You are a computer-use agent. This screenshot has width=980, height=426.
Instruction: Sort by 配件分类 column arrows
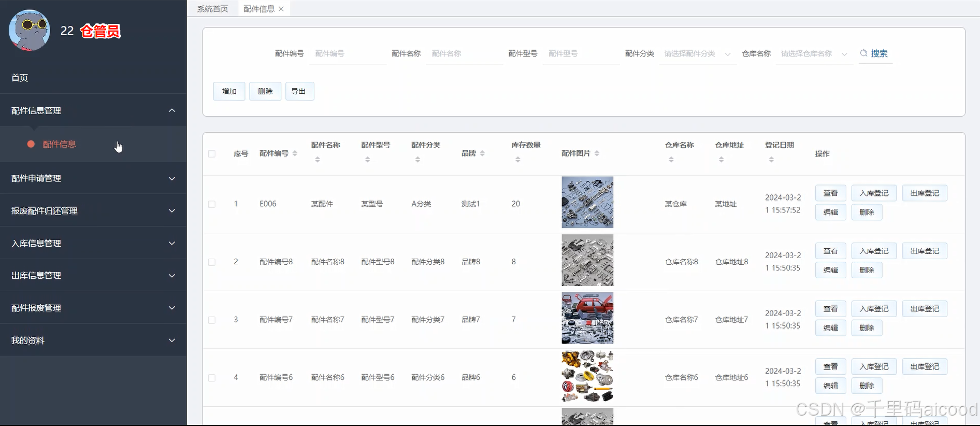tap(417, 160)
